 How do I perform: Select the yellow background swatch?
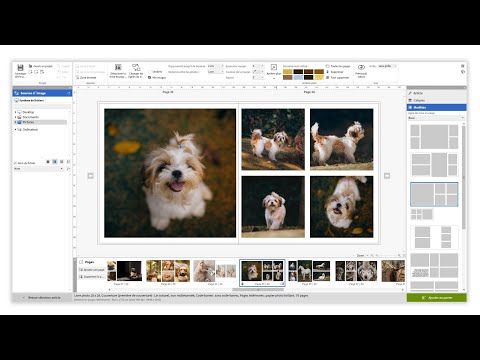point(319,77)
